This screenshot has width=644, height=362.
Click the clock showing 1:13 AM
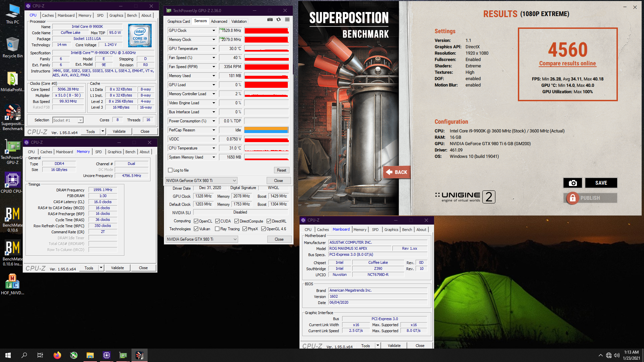pos(631,352)
